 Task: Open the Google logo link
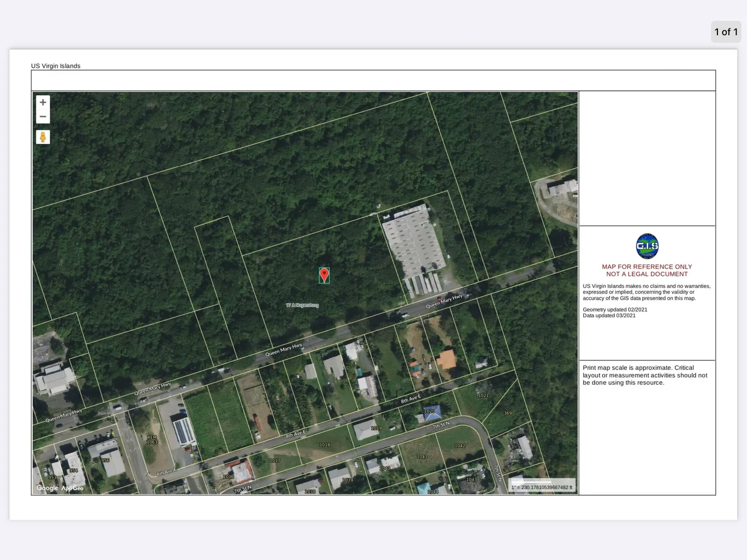47,488
